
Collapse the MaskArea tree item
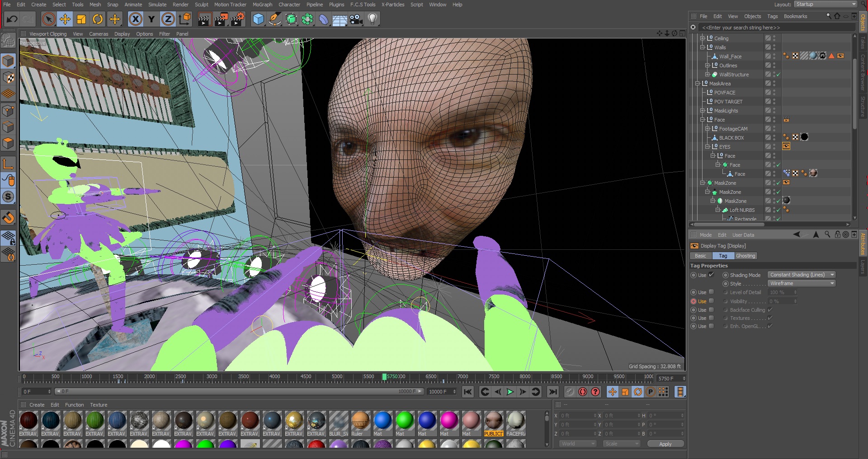(x=698, y=84)
